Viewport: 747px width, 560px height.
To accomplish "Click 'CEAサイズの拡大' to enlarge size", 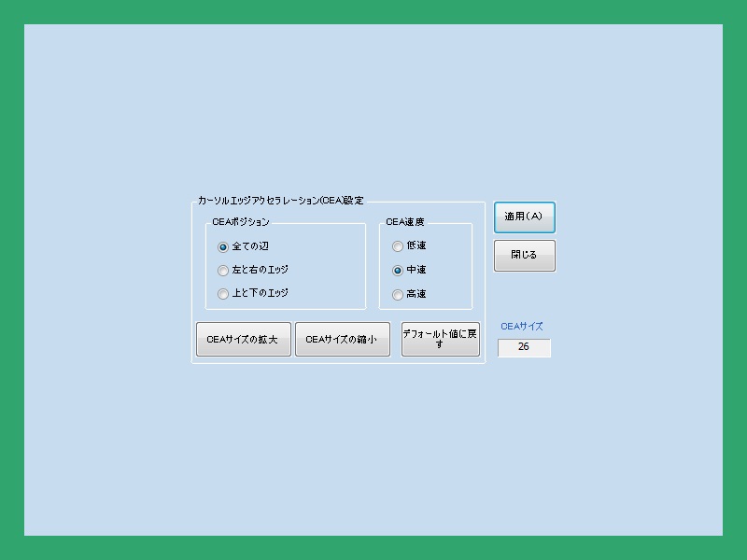I will pyautogui.click(x=243, y=340).
